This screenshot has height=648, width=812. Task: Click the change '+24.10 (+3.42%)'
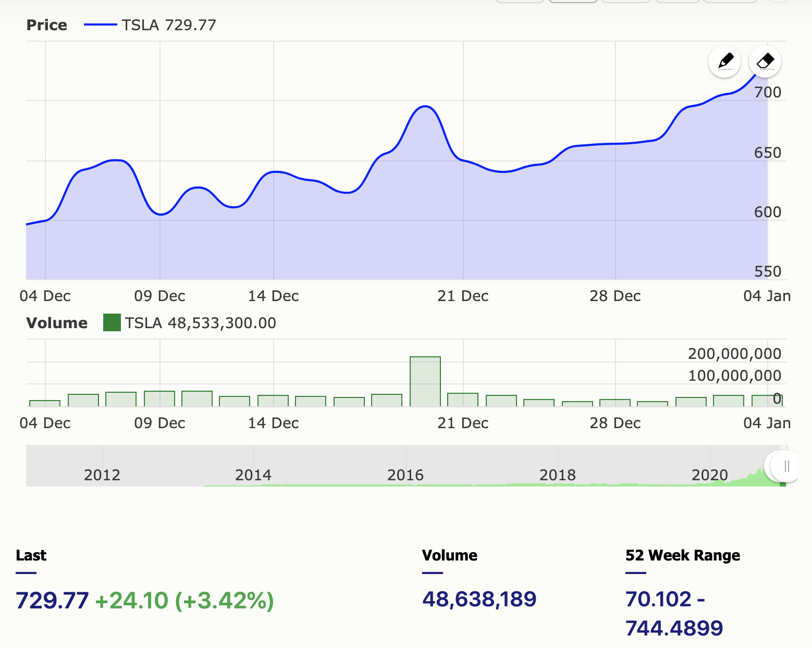[184, 600]
